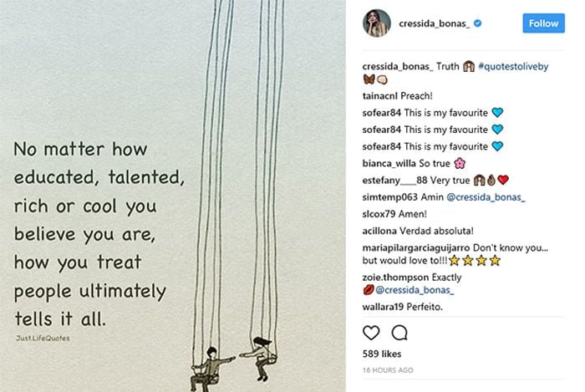Viewport: 585px width, 392px height.
Task: Click the verified badge beside cressida_bonas_
Action: click(x=477, y=23)
